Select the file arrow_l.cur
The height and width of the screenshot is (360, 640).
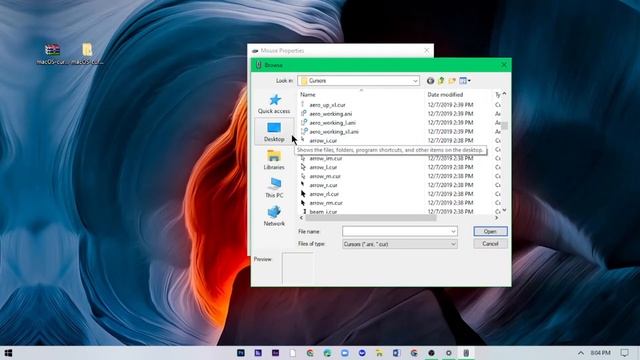tap(323, 167)
